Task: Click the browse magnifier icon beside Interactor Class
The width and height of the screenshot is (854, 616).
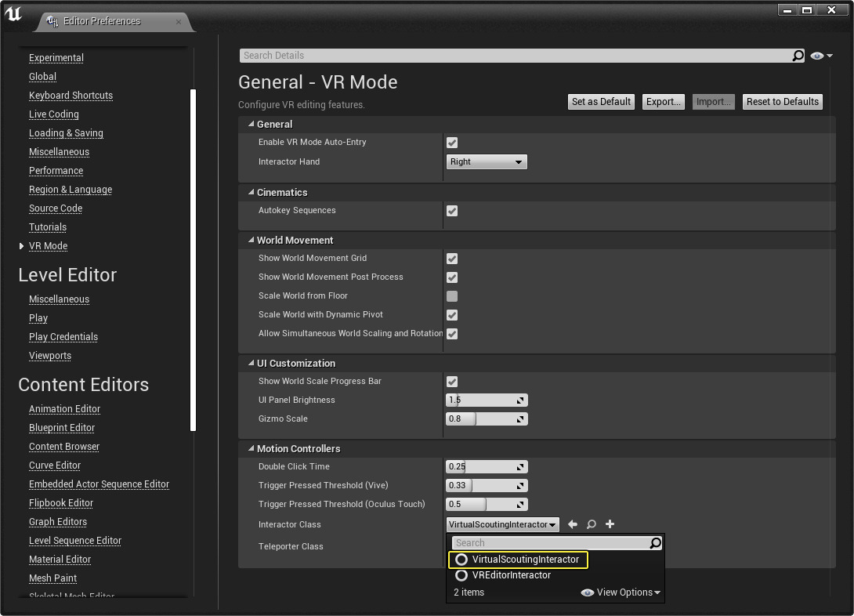Action: [592, 524]
